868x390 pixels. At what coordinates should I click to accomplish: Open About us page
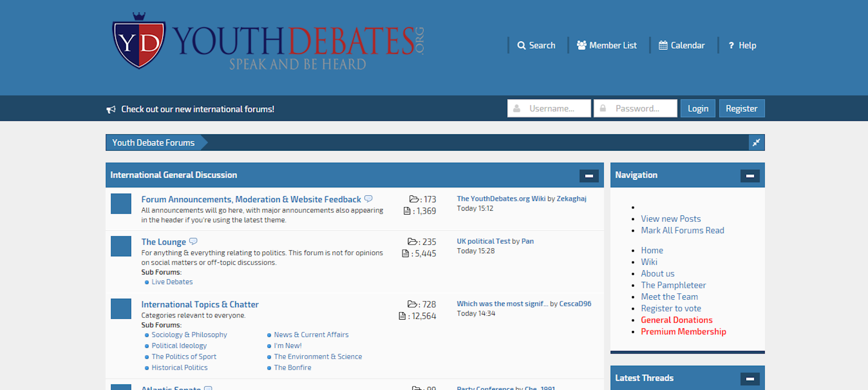(x=658, y=274)
